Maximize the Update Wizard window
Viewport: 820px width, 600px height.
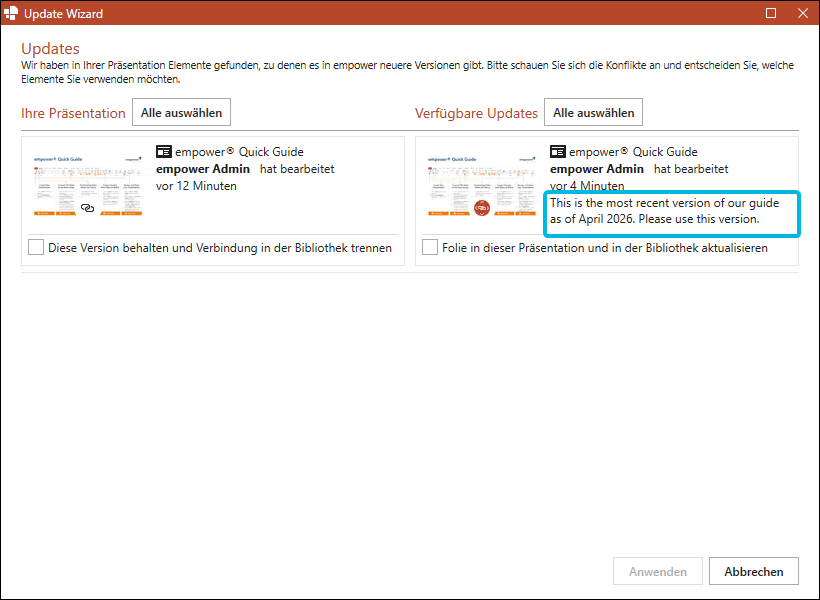[x=771, y=13]
